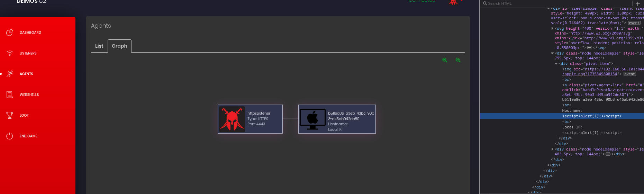Select the Local IP: text node in inspector
The image size is (644, 194).
(x=572, y=127)
